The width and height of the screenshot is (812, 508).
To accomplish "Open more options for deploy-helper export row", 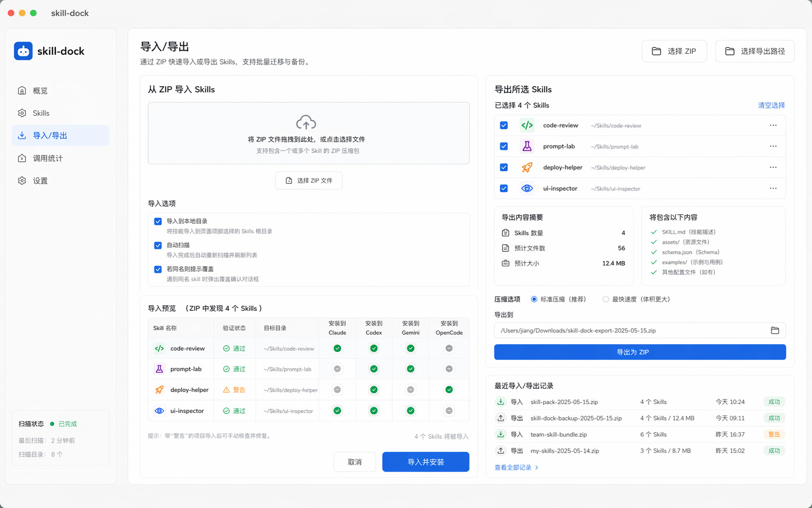I will tap(773, 167).
